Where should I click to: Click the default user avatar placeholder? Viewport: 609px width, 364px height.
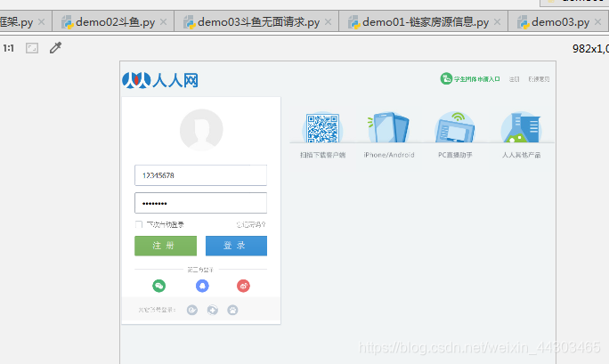[x=201, y=130]
